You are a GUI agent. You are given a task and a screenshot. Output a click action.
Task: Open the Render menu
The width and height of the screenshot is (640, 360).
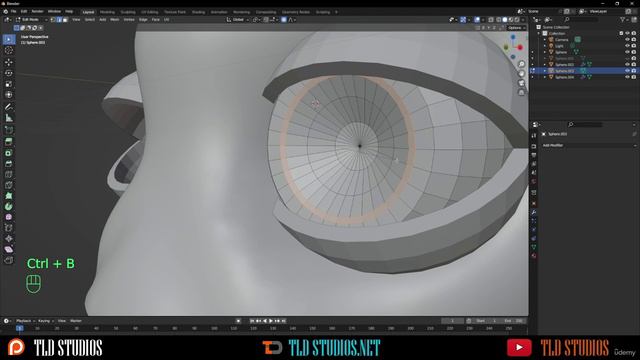(x=37, y=11)
